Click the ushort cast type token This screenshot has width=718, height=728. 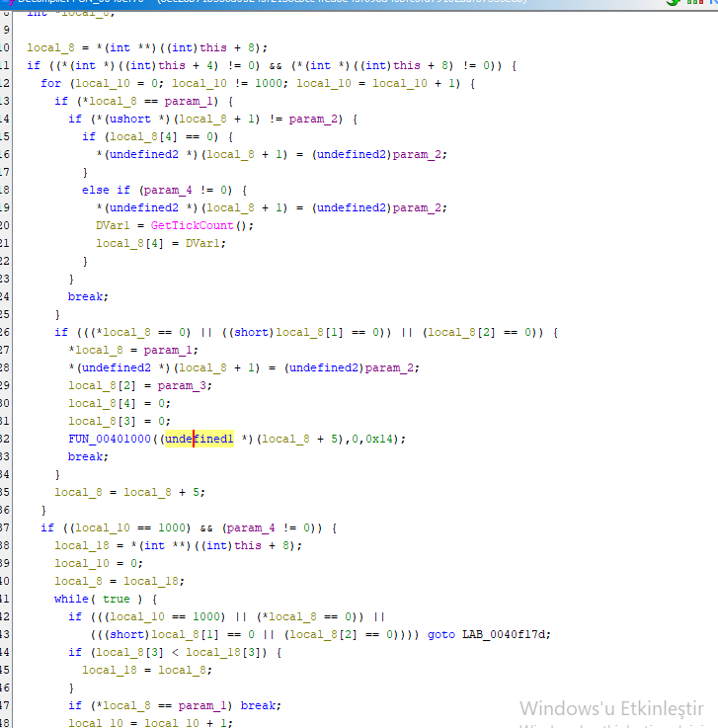(127, 119)
